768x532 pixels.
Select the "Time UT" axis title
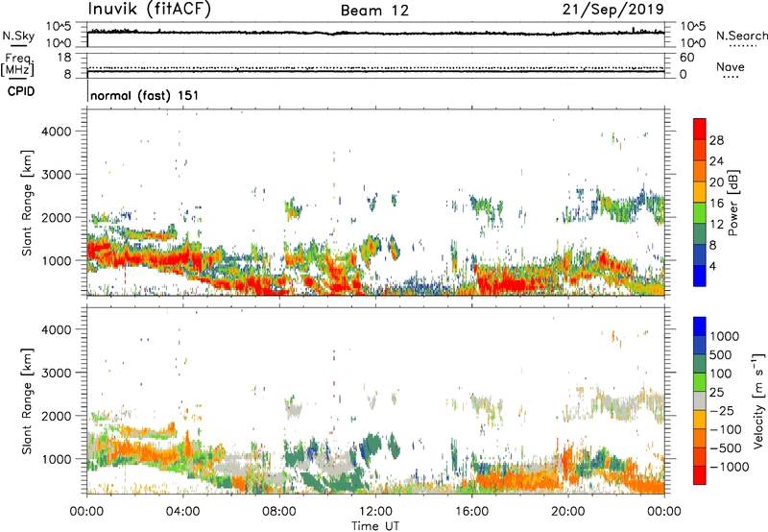(x=375, y=526)
